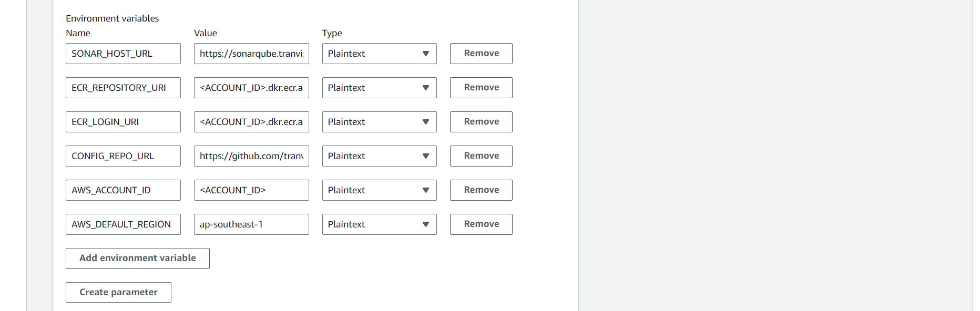Click the ECR_LOGIN_URI name field
The height and width of the screenshot is (311, 980).
tap(122, 121)
